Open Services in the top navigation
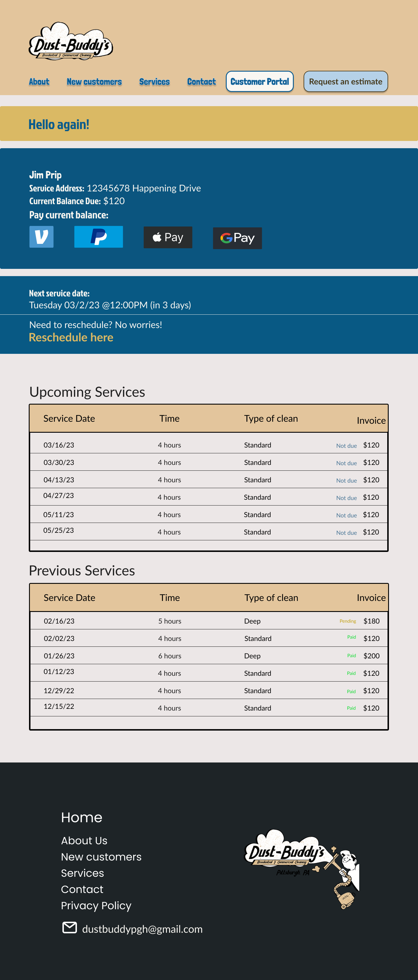The width and height of the screenshot is (418, 980). pos(154,82)
